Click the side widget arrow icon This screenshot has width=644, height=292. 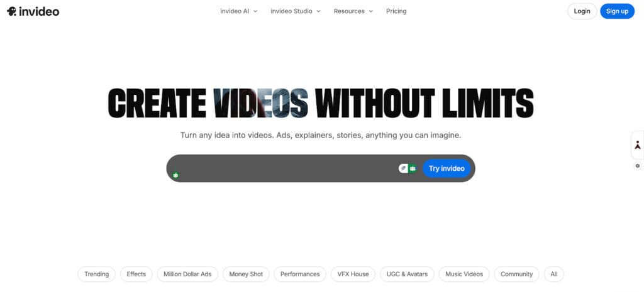(x=637, y=145)
